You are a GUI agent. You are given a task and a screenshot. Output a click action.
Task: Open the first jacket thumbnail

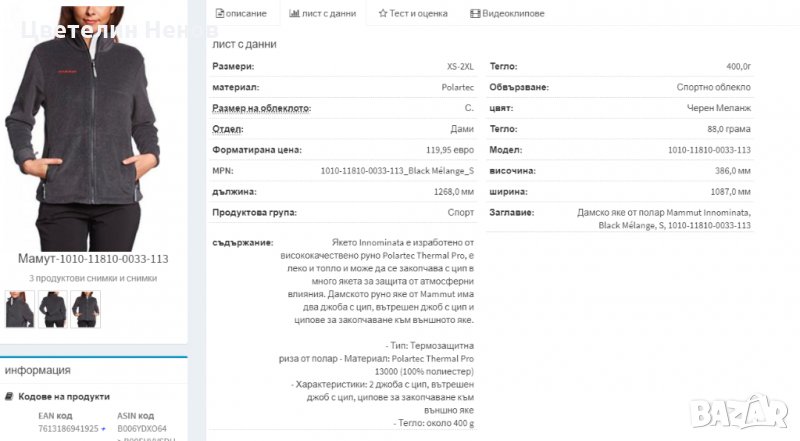20,308
